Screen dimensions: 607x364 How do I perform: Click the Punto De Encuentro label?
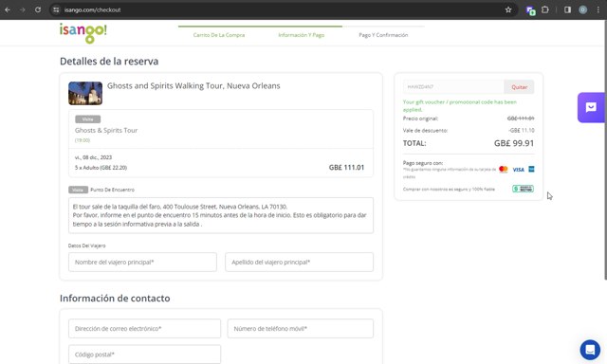tap(112, 190)
